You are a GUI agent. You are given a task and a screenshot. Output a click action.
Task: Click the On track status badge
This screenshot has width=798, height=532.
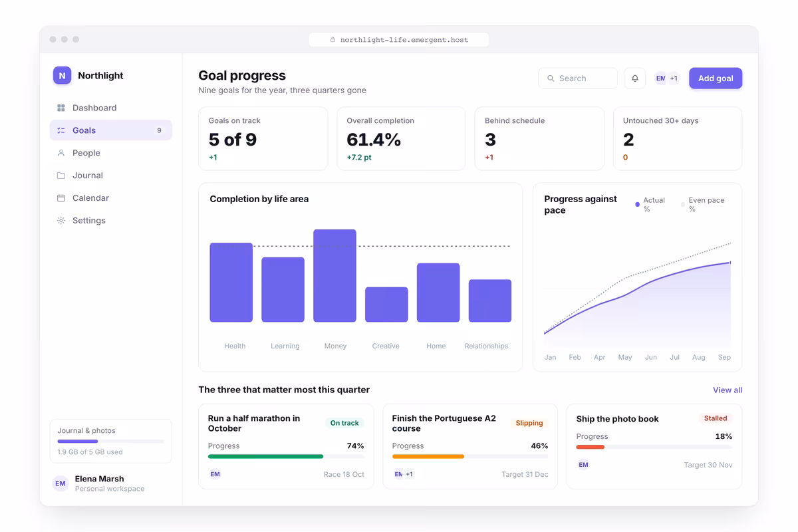(x=344, y=423)
